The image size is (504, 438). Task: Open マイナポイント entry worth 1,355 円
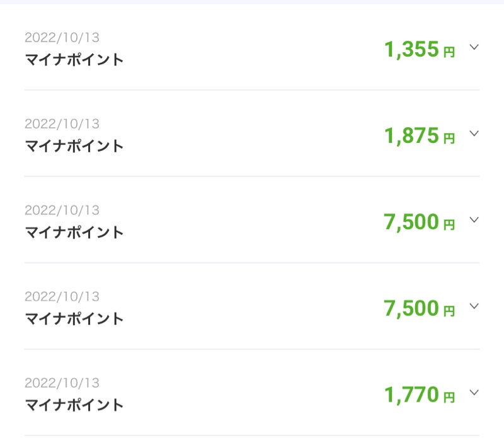click(x=74, y=60)
